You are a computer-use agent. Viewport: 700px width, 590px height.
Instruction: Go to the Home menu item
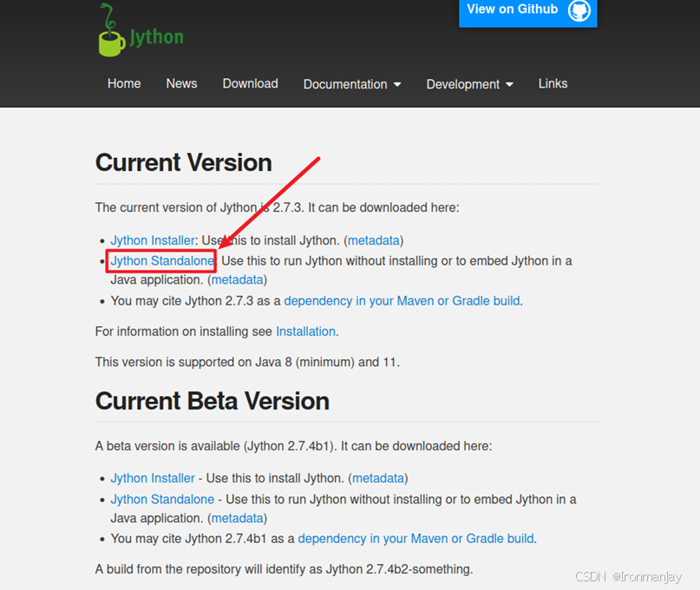point(124,83)
